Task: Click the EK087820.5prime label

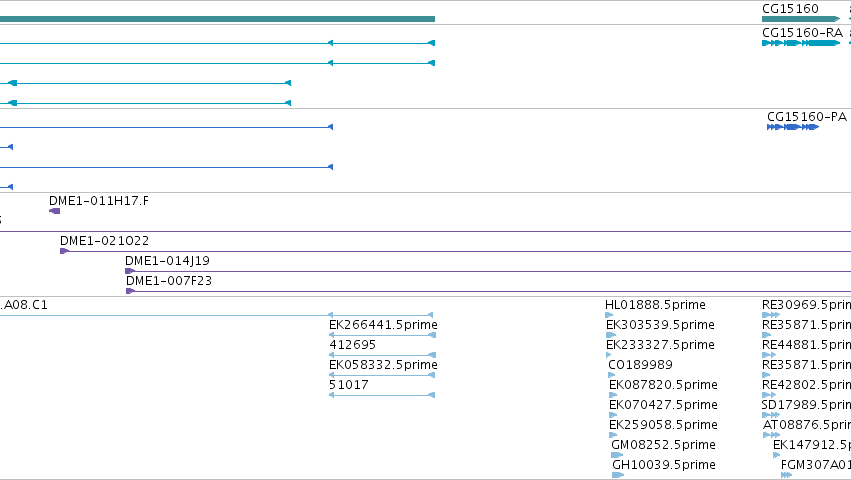Action: point(663,385)
